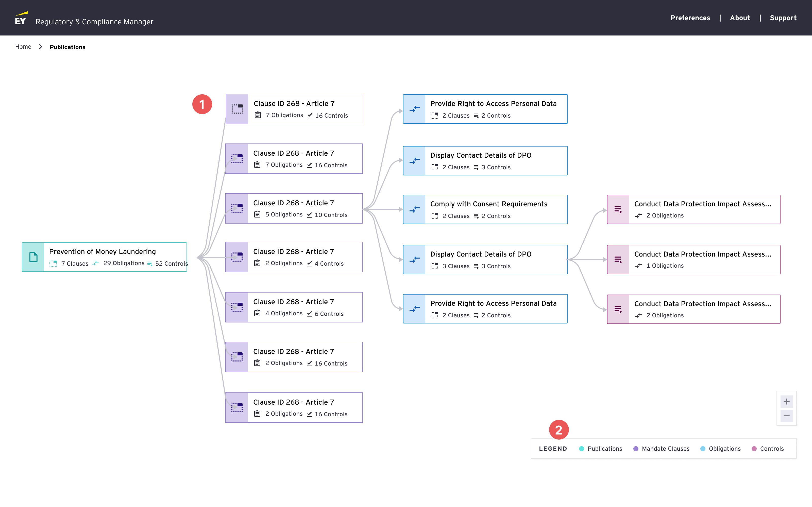812x507 pixels.
Task: Click the icon of the clause with 5 Obligations
Action: (x=237, y=208)
